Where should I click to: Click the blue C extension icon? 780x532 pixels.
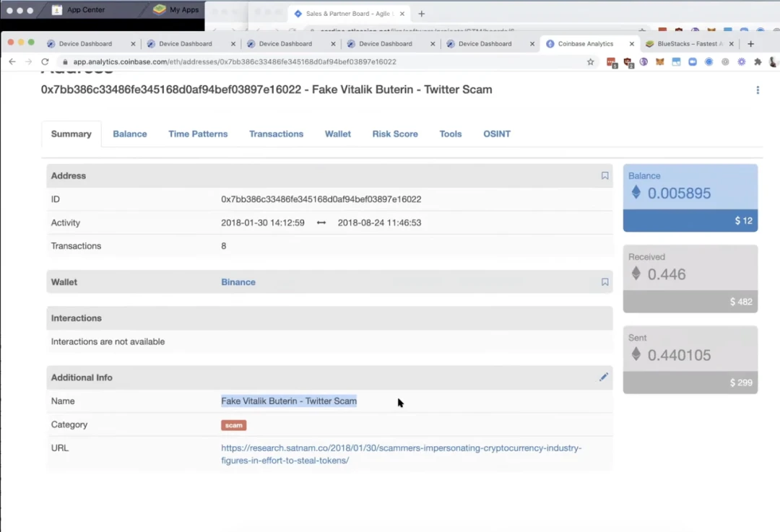point(709,61)
